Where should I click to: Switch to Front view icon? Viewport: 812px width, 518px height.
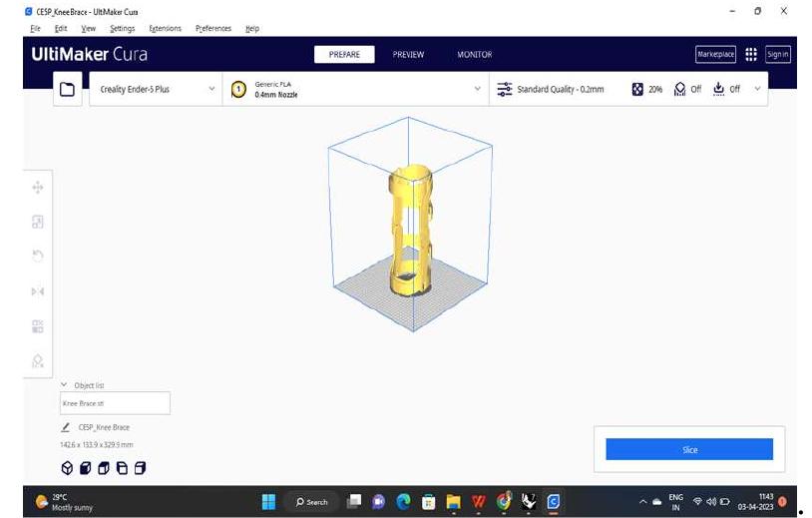pyautogui.click(x=86, y=468)
